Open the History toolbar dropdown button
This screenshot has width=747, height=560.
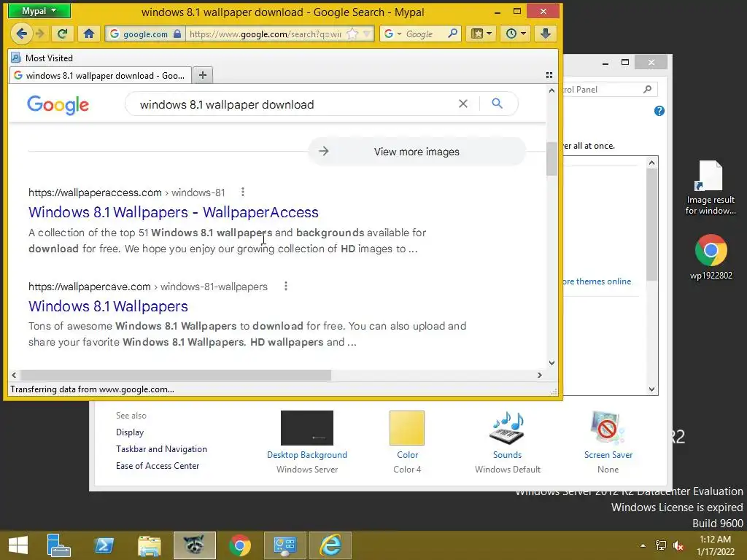(x=516, y=34)
